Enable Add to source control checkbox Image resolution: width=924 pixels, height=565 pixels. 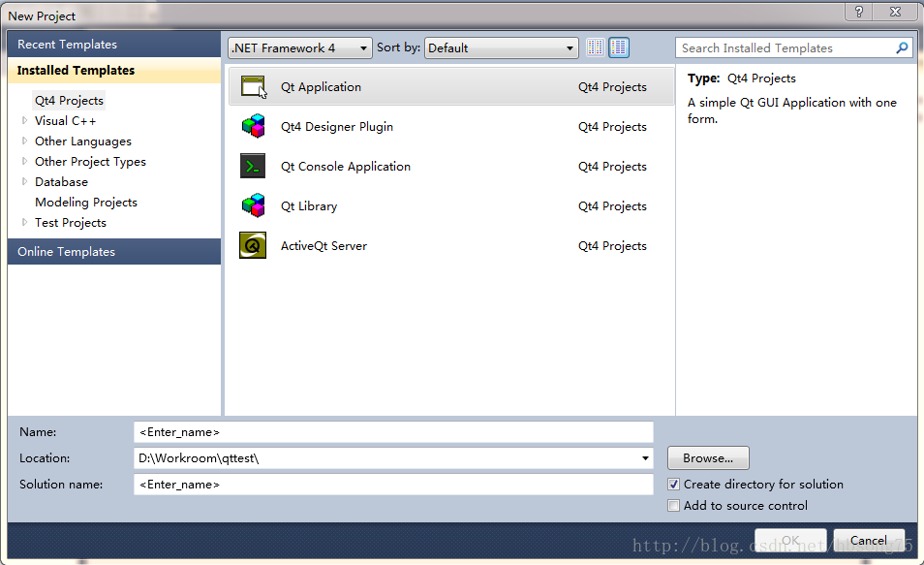point(673,506)
